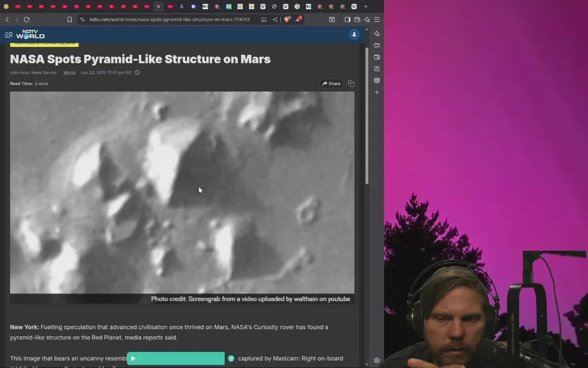Screen dimensions: 588x368
Task: Click the scrollbar up arrow
Action: click(367, 29)
